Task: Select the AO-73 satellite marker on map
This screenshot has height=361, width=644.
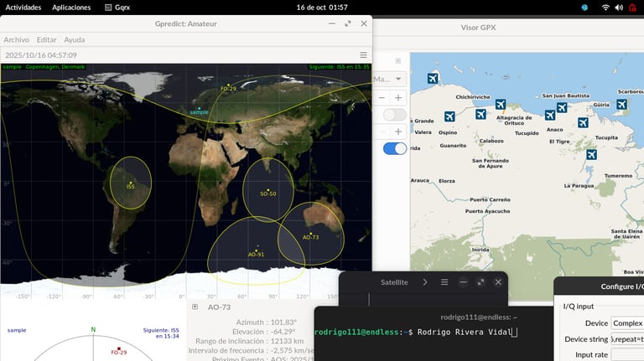Action: 311,234
